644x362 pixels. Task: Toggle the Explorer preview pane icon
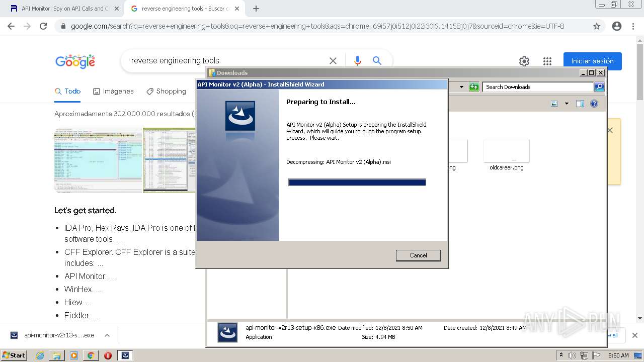coord(580,104)
